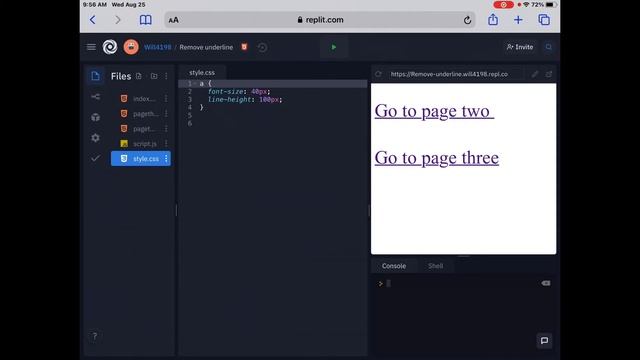Image resolution: width=640 pixels, height=360 pixels.
Task: Open options menu for script.js
Action: coord(166,144)
